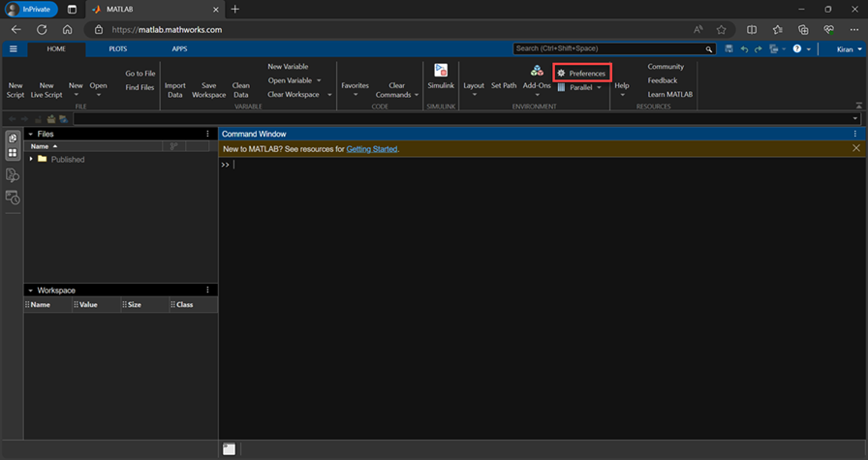Collapse the Workspace panel header arrow
Image resolution: width=868 pixels, height=460 pixels.
pyautogui.click(x=30, y=291)
